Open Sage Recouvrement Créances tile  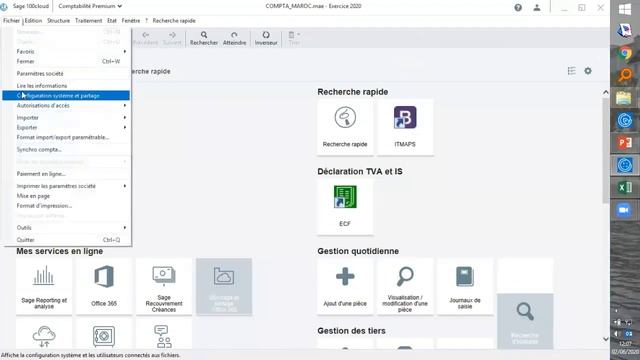pyautogui.click(x=164, y=287)
